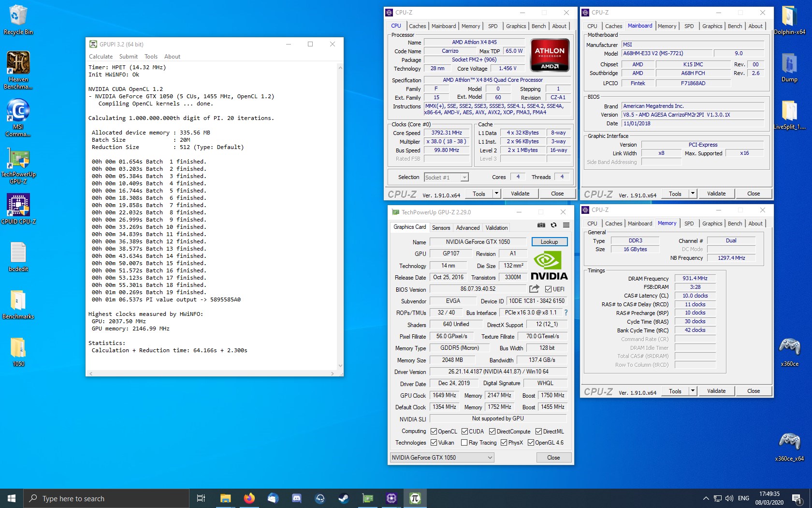Click the GPUPI horizontal scrollbar
Image resolution: width=812 pixels, height=508 pixels.
click(x=211, y=374)
